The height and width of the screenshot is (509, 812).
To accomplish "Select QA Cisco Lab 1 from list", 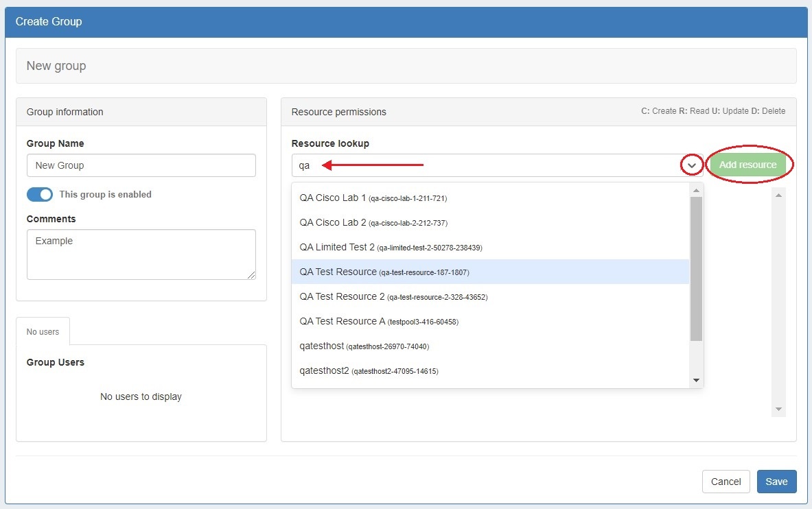I will 373,198.
